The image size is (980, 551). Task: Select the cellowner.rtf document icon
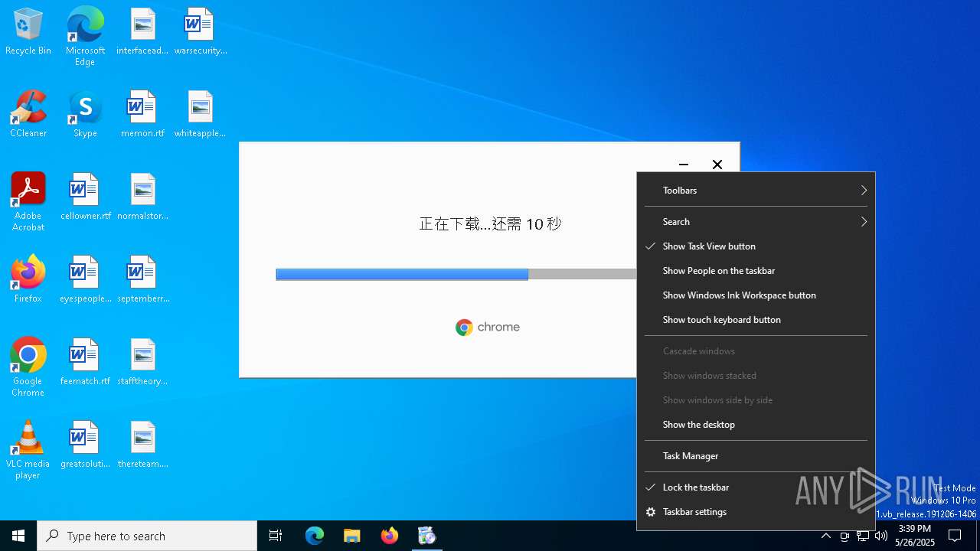[x=85, y=197]
